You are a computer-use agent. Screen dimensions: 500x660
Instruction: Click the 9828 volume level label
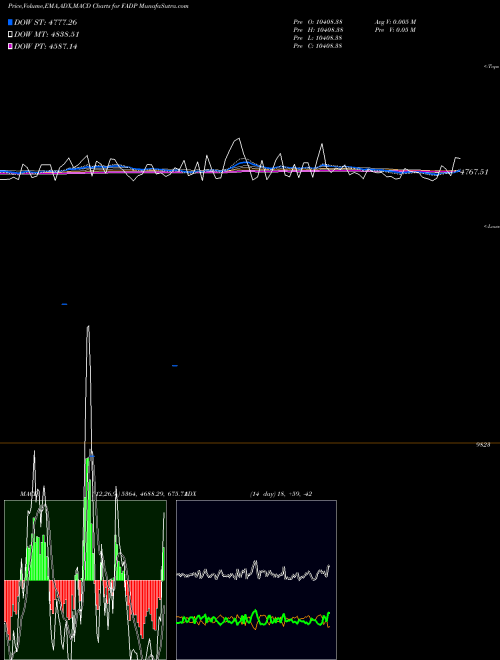point(483,444)
